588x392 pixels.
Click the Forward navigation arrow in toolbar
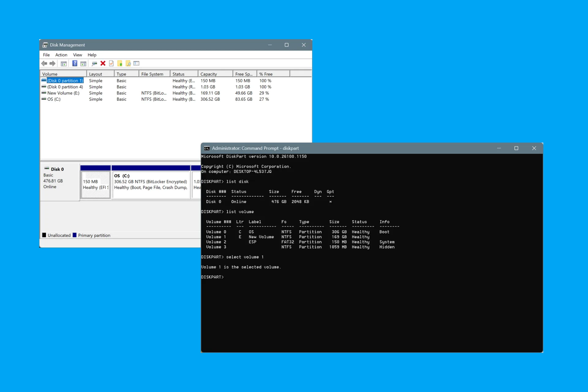(52, 63)
